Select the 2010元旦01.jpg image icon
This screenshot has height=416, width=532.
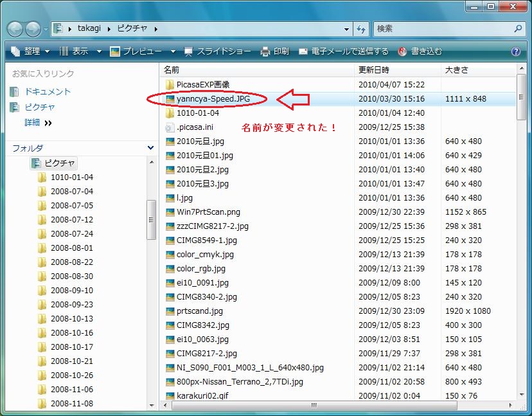coord(170,156)
